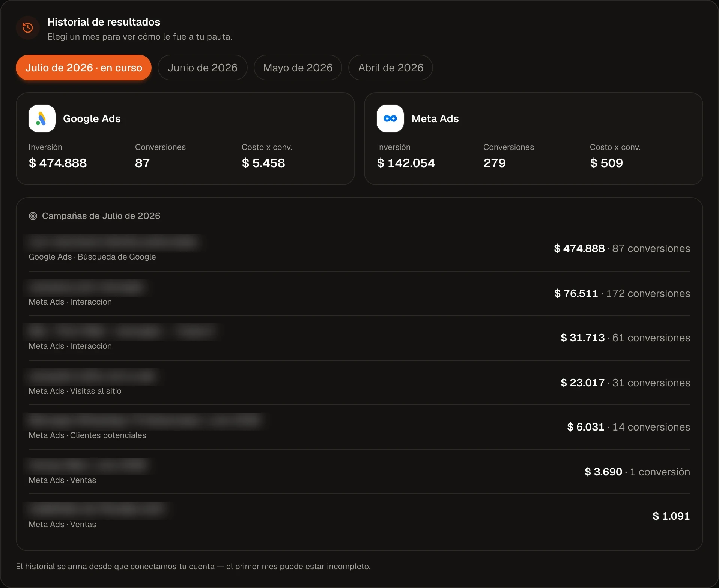
Task: Click the '$ 474.888' value in the Google Ads card
Action: [58, 163]
